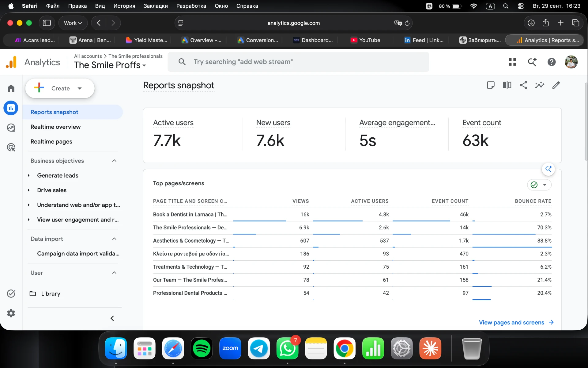Click the Analytics search input field
The height and width of the screenshot is (368, 588).
pyautogui.click(x=299, y=62)
